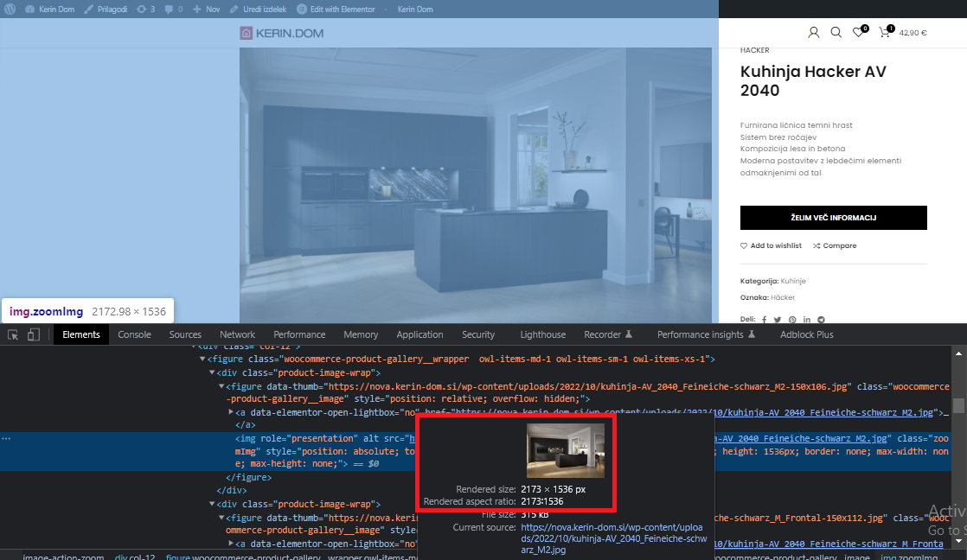Click the HACKER brand label
This screenshot has width=967, height=560.
pos(754,50)
